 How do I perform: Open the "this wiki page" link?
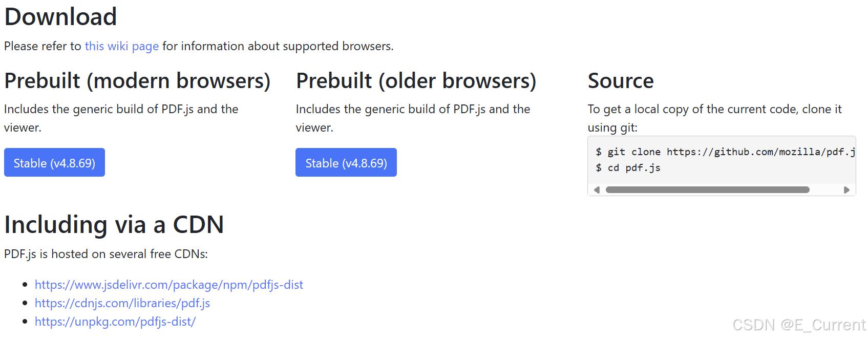tap(122, 46)
